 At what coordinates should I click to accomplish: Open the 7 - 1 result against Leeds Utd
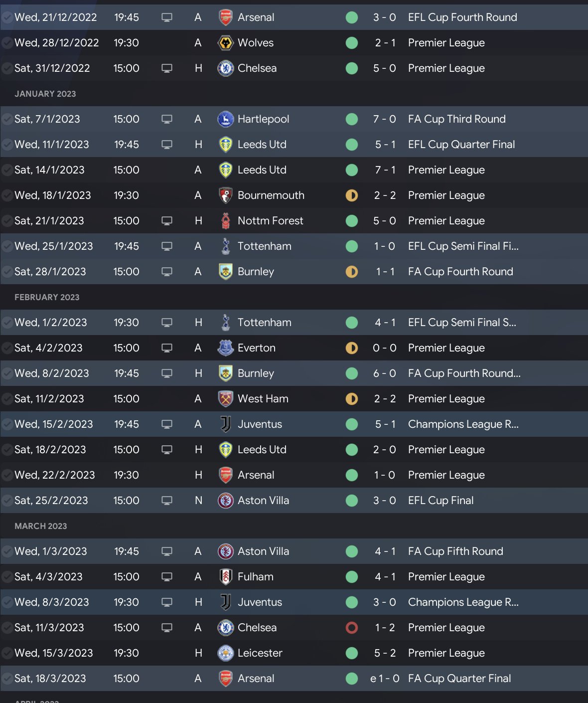pos(385,170)
